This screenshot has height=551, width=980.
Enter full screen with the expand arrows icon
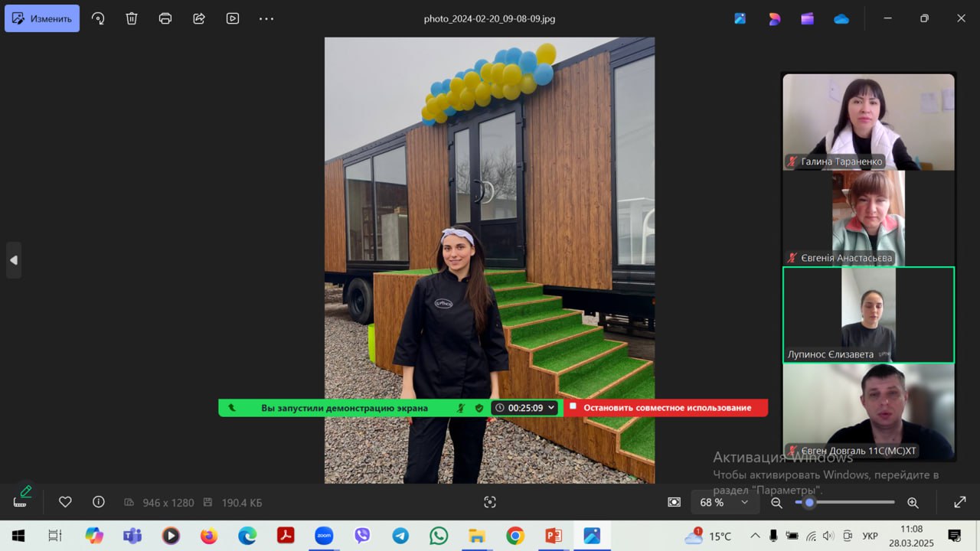tap(960, 502)
